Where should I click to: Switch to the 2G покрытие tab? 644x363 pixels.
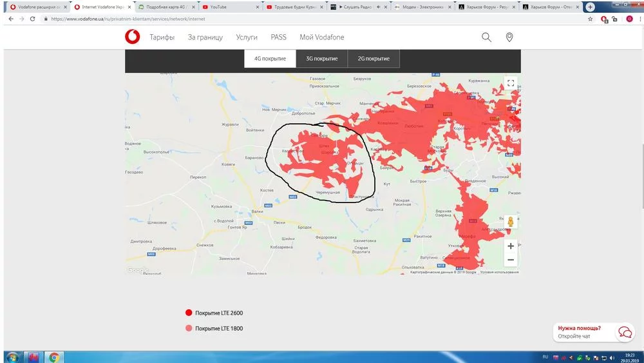coord(374,59)
